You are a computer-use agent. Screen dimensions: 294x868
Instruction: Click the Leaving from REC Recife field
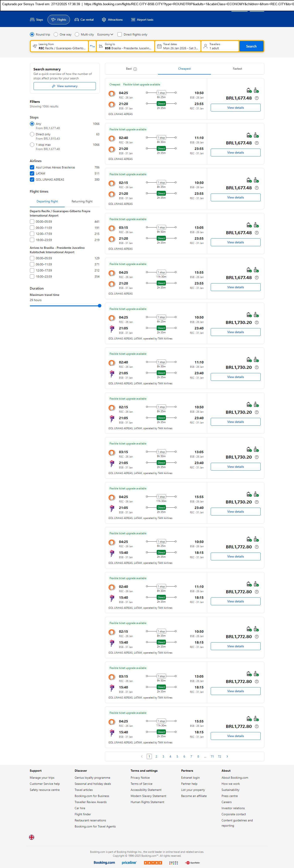(x=59, y=46)
